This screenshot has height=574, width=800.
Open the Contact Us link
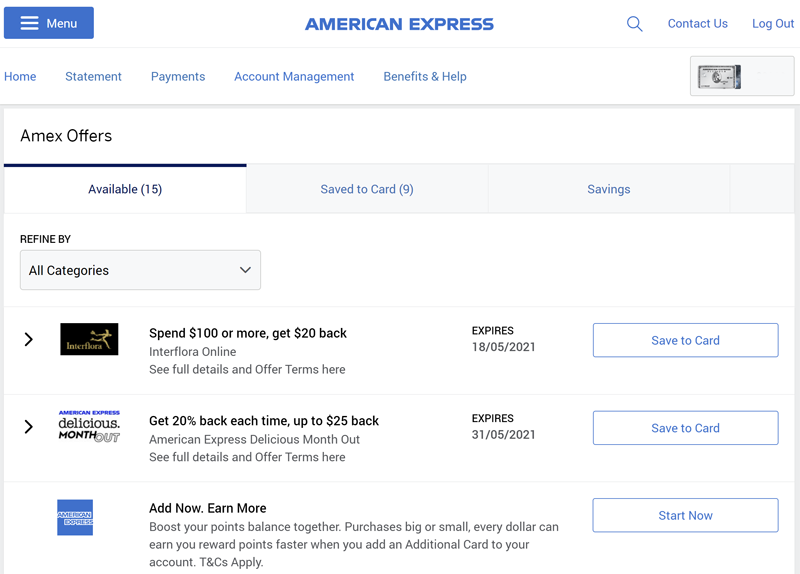(697, 23)
